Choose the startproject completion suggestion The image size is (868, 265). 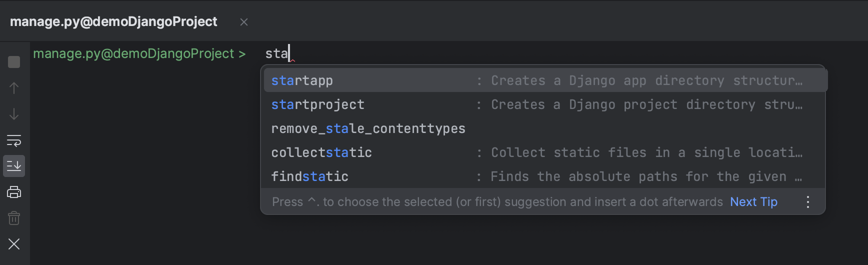pos(317,104)
